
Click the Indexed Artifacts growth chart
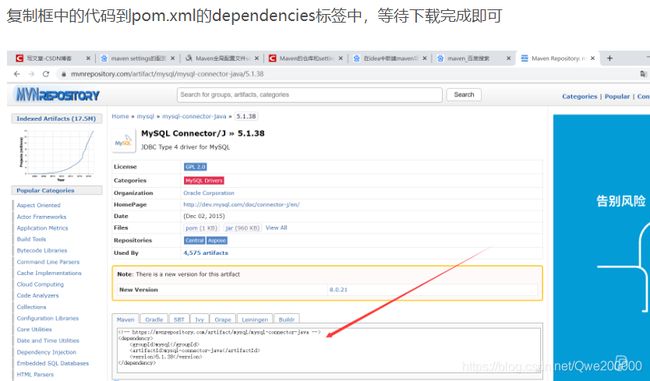pyautogui.click(x=58, y=155)
